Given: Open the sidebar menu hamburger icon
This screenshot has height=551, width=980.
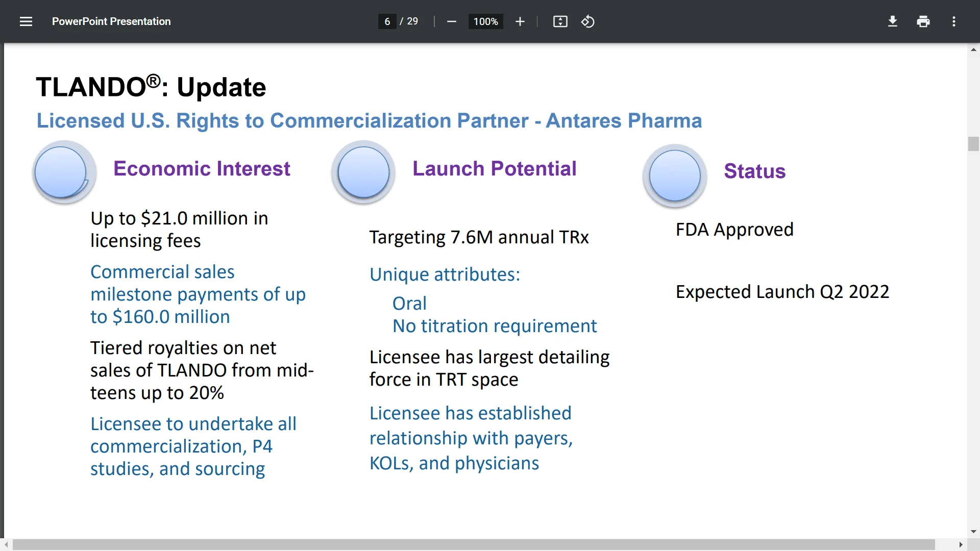Looking at the screenshot, I should click(x=26, y=21).
